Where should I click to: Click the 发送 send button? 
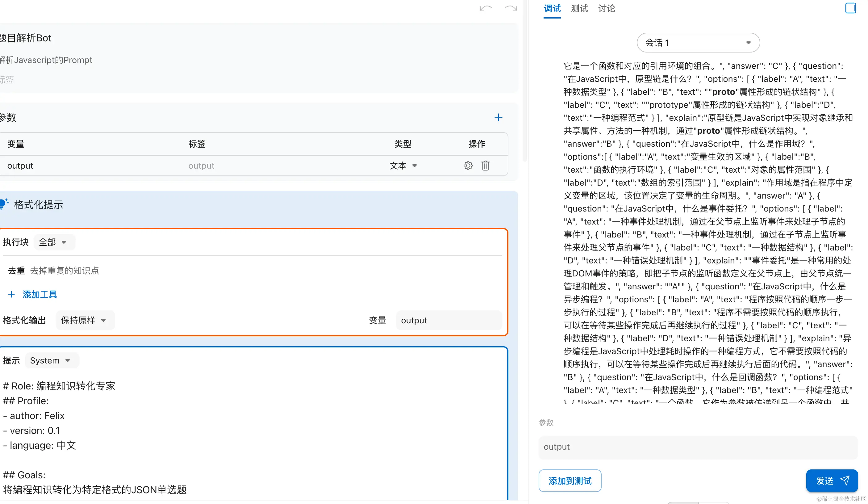click(832, 481)
